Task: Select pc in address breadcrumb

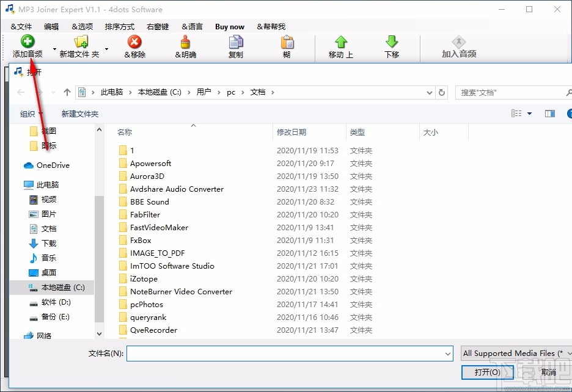Action: click(x=231, y=92)
